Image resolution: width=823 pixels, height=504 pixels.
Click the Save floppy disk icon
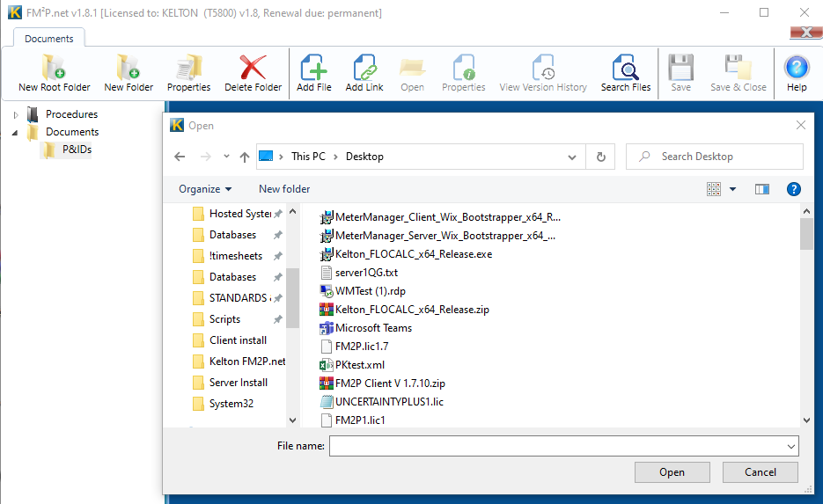coord(680,68)
